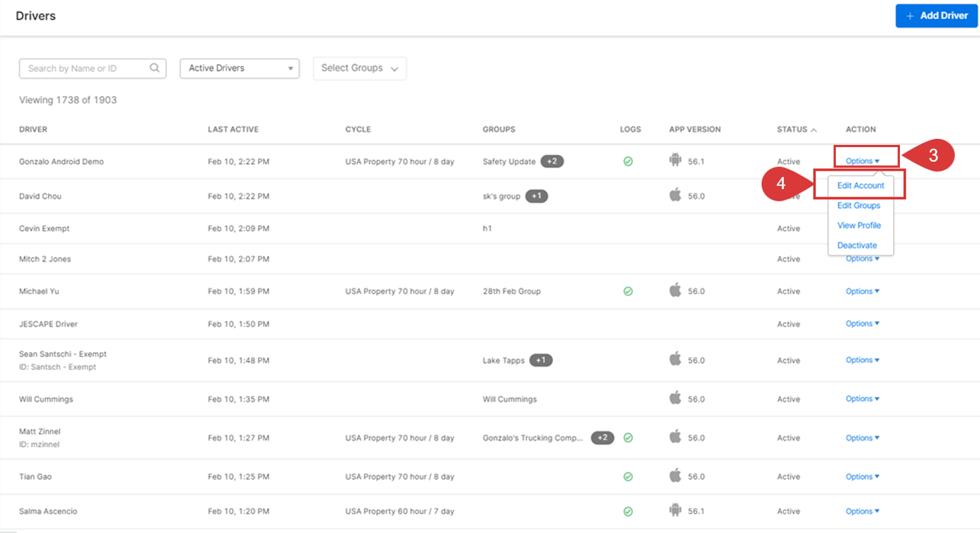This screenshot has width=980, height=533.
Task: Sort by the Cycle column header
Action: click(358, 130)
